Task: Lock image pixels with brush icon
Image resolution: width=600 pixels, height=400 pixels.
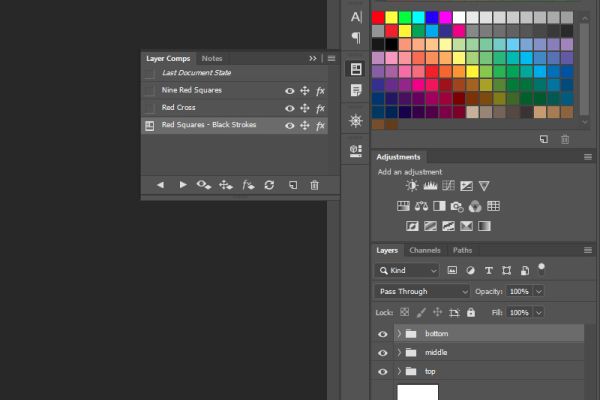Action: click(421, 313)
